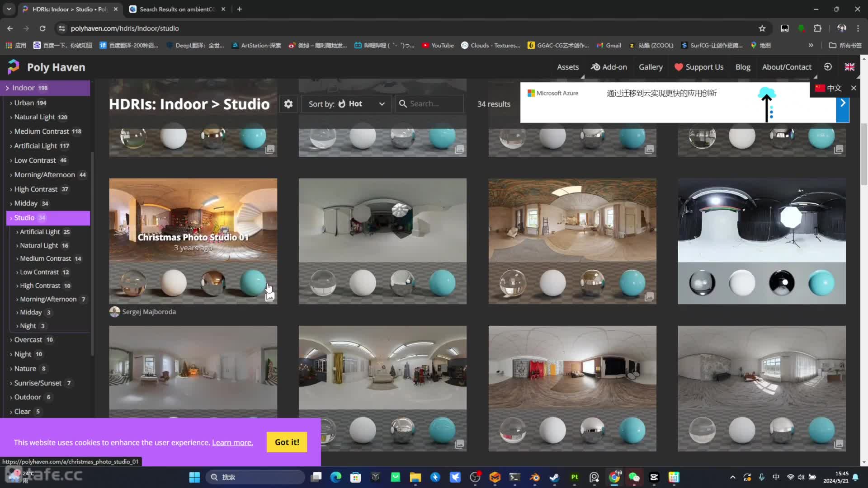Open a new browser tab

240,9
